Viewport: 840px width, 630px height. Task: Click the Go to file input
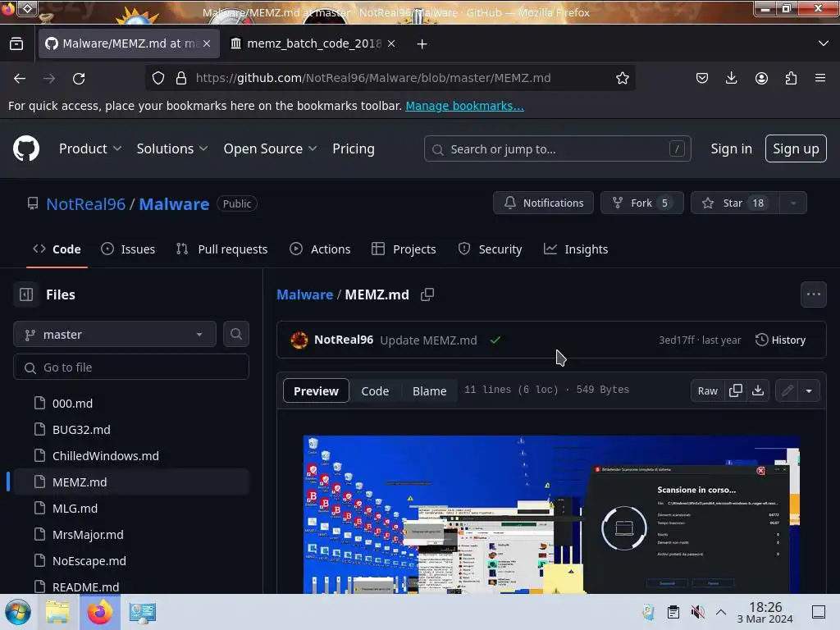pos(131,367)
